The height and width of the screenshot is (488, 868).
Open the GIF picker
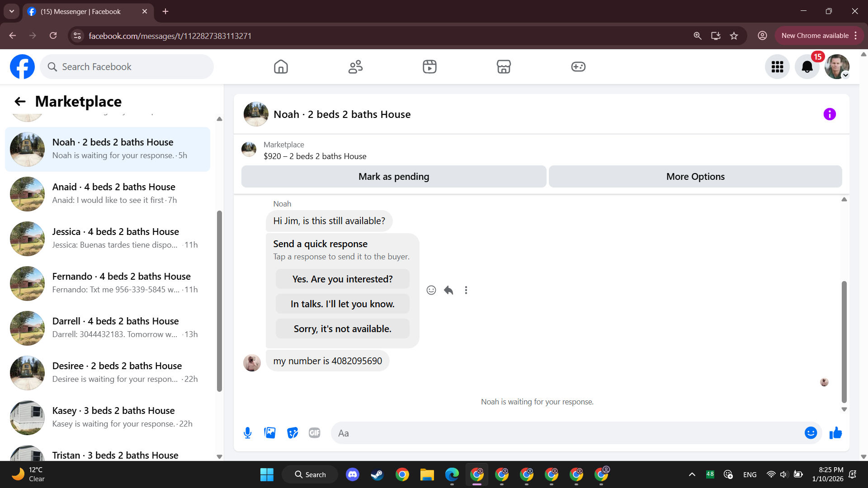(x=315, y=433)
